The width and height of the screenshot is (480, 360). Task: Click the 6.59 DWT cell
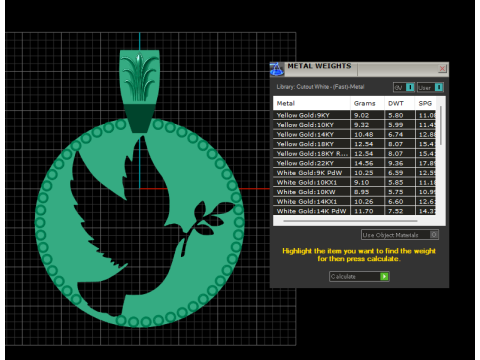pyautogui.click(x=399, y=173)
